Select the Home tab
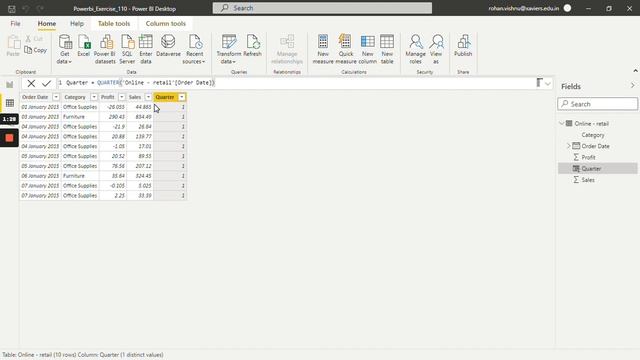 pos(47,24)
